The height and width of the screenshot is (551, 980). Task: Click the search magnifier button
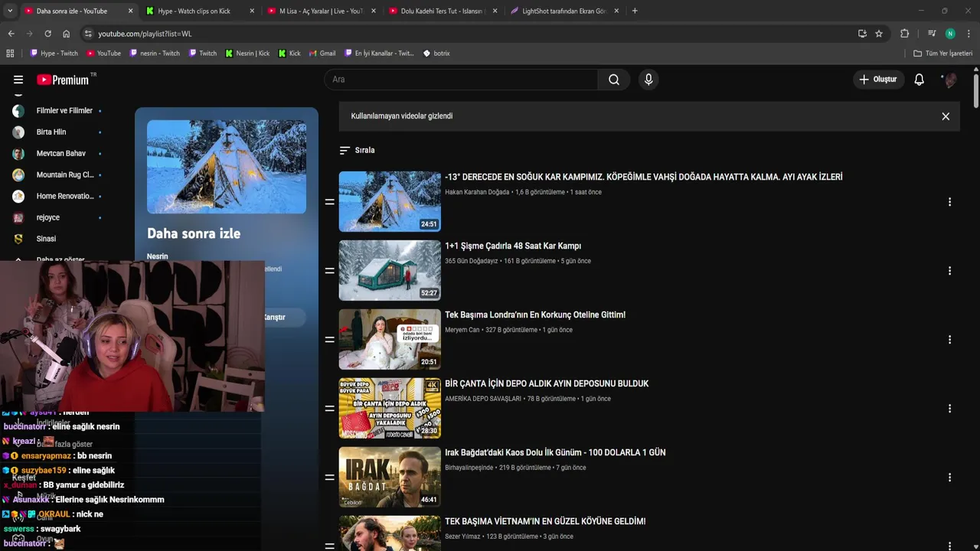click(614, 80)
